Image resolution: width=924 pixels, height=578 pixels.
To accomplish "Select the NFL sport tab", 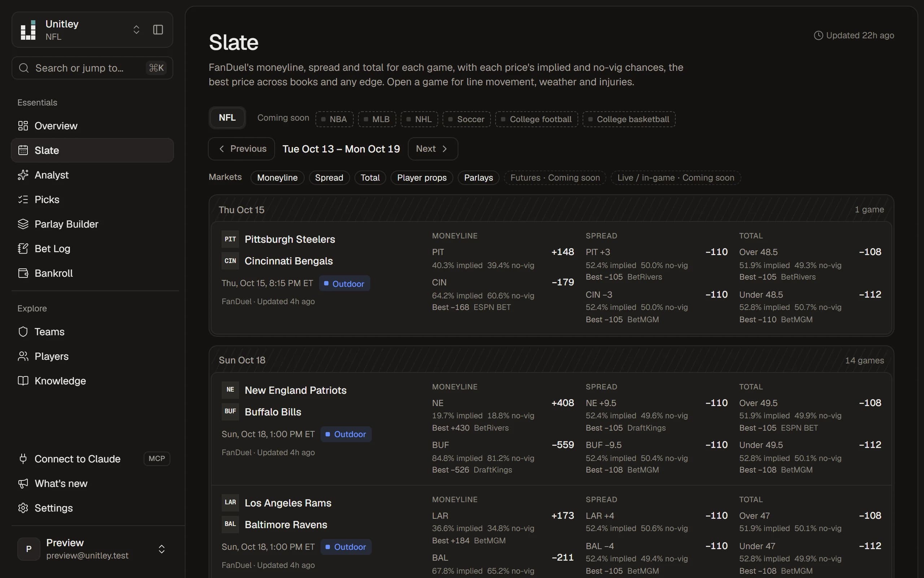I will point(227,118).
